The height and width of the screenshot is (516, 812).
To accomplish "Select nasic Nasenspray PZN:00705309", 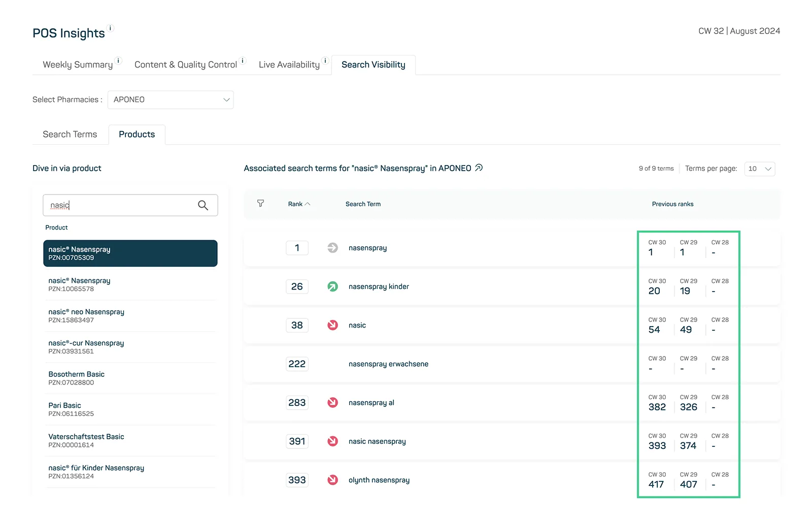I will (x=130, y=253).
